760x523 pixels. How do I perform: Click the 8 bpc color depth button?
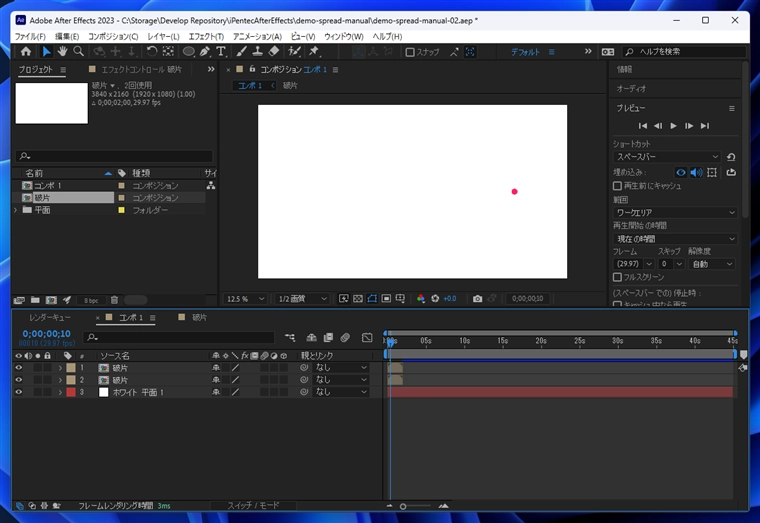tap(91, 301)
